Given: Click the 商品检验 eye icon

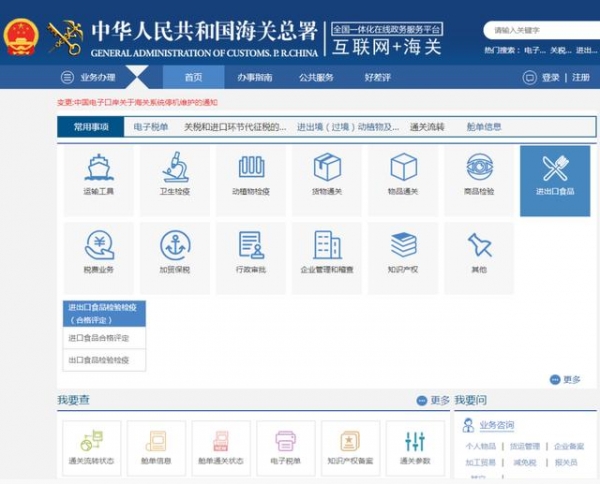Looking at the screenshot, I should coord(478,168).
